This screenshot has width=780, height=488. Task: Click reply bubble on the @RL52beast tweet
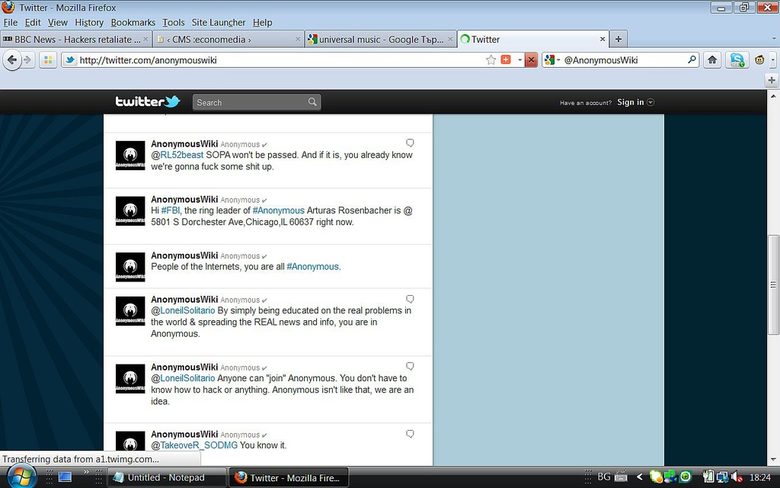(410, 143)
